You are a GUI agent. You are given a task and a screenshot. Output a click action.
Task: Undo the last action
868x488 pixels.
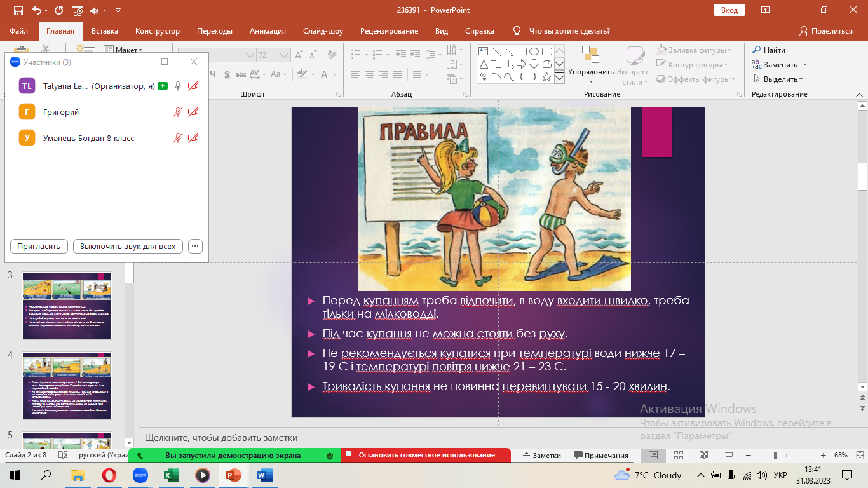[36, 10]
